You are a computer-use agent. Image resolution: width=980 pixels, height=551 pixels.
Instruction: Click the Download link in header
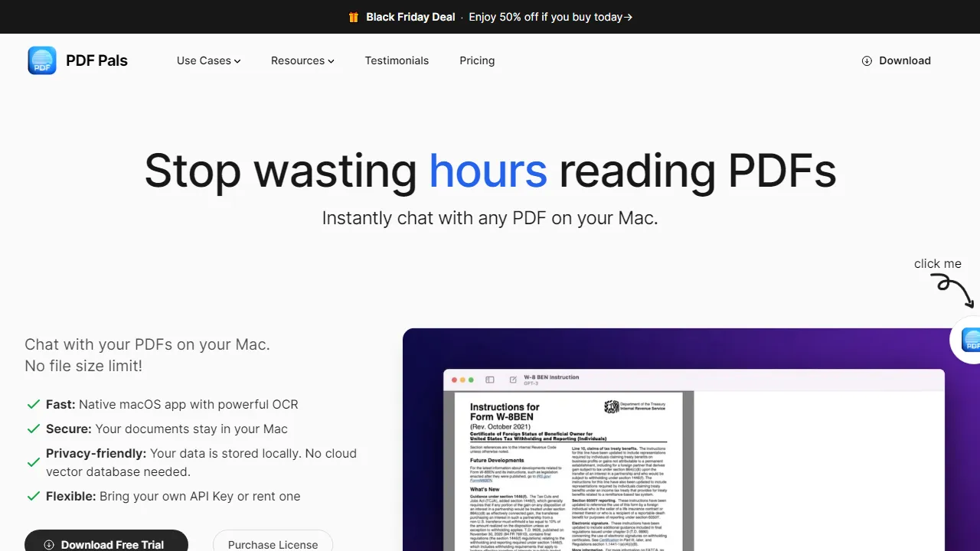point(896,60)
